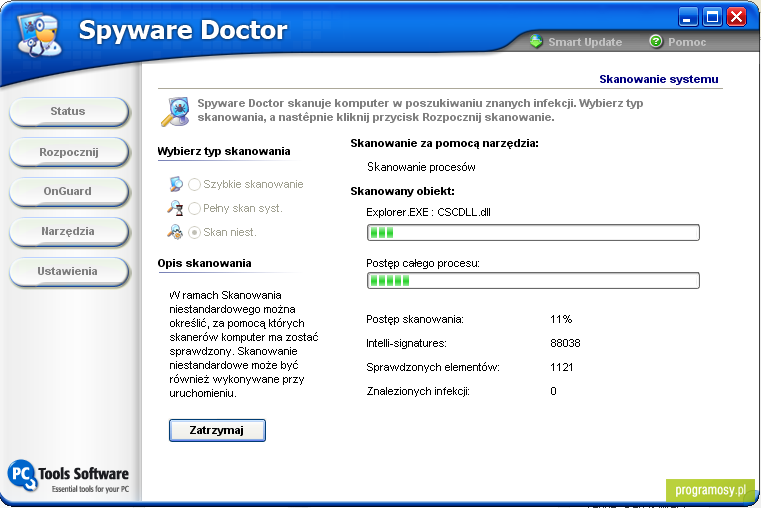Click the magnifier bug scan icon
The image size is (761, 508).
point(175,112)
